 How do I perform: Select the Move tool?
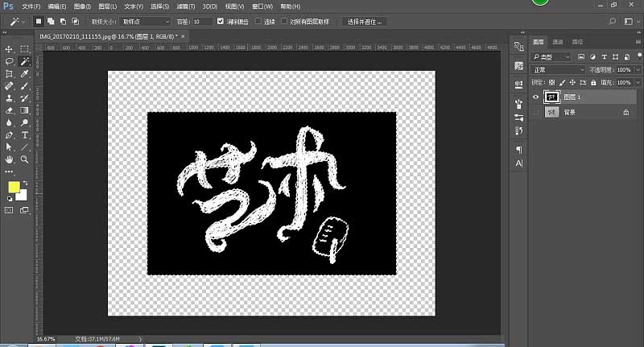coord(9,49)
